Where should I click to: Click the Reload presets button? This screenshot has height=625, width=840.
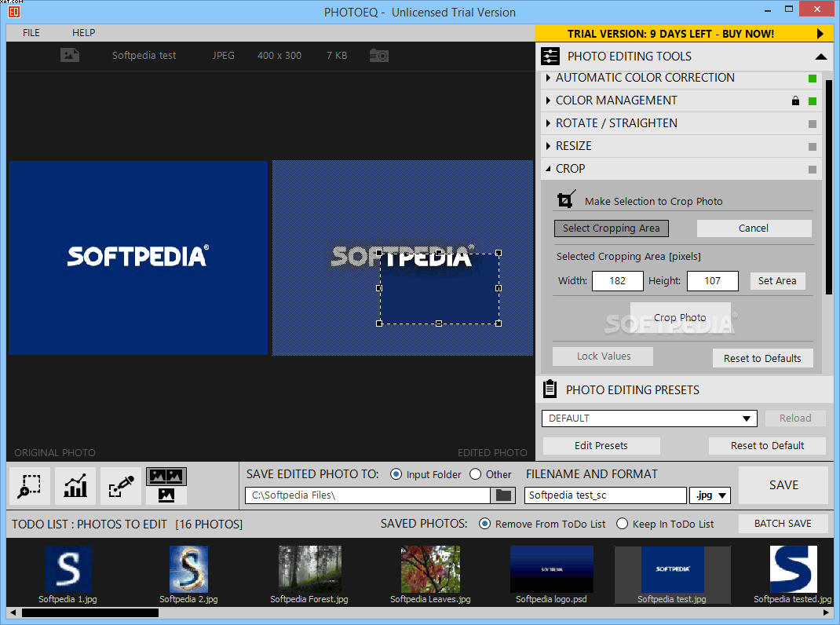pos(795,418)
